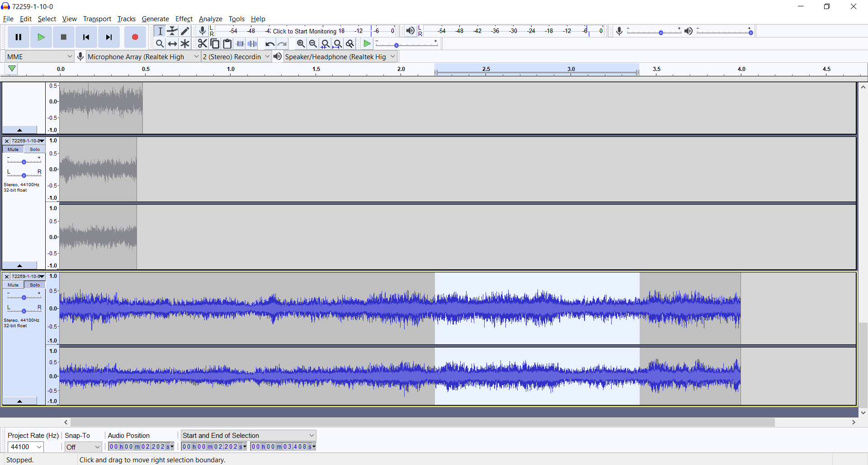Mute the bottom blue waveform track

click(x=13, y=285)
